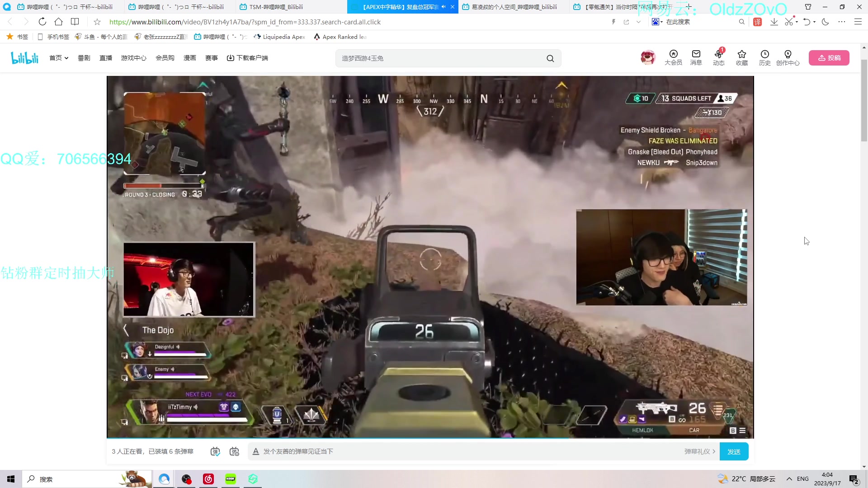The image size is (868, 488).
Task: Switch to the 【零氪通关】 tab
Action: [624, 7]
